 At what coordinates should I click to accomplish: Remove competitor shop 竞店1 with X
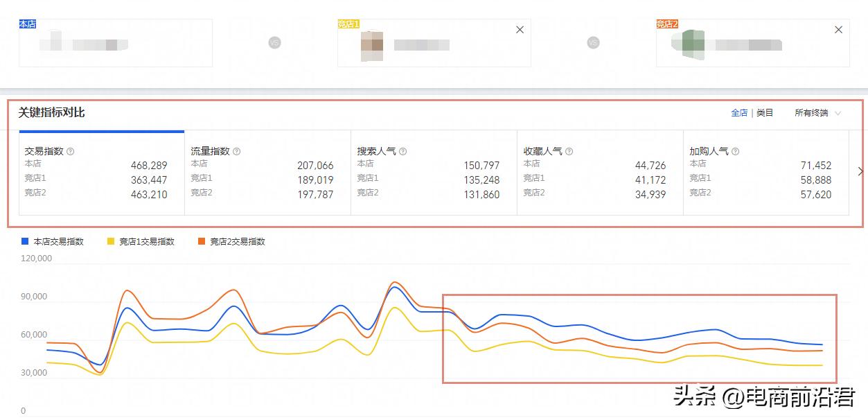pos(520,30)
